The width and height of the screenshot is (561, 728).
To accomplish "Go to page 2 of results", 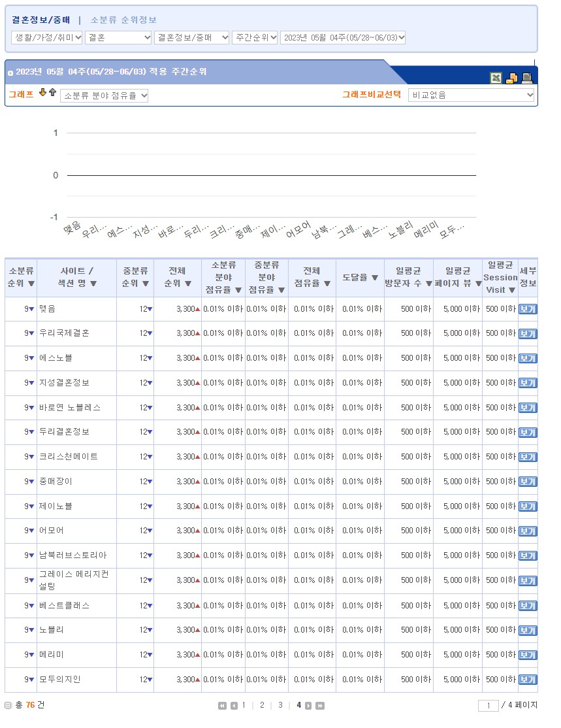I will tap(262, 705).
